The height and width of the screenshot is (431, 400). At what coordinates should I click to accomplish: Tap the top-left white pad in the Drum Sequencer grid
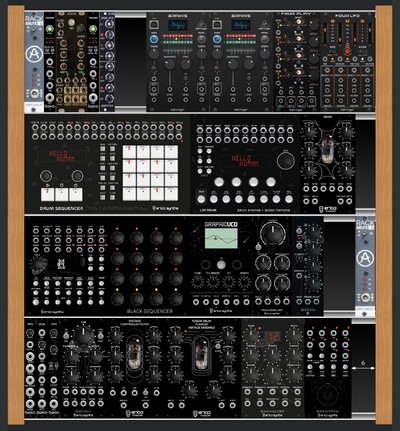pyautogui.click(x=129, y=152)
